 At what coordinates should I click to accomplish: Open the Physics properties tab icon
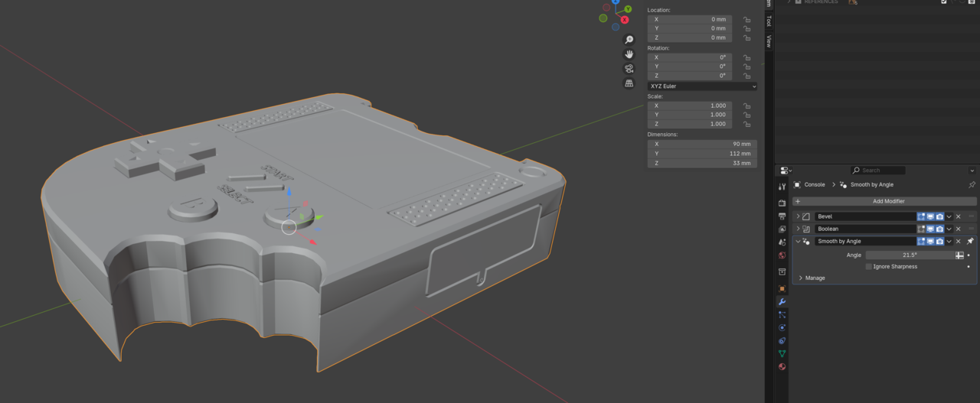tap(782, 328)
